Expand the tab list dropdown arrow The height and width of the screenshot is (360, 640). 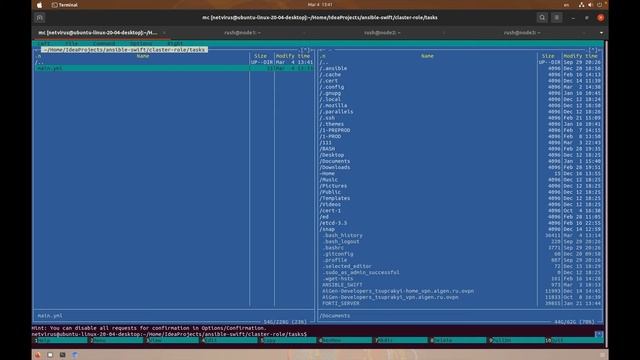[x=601, y=33]
